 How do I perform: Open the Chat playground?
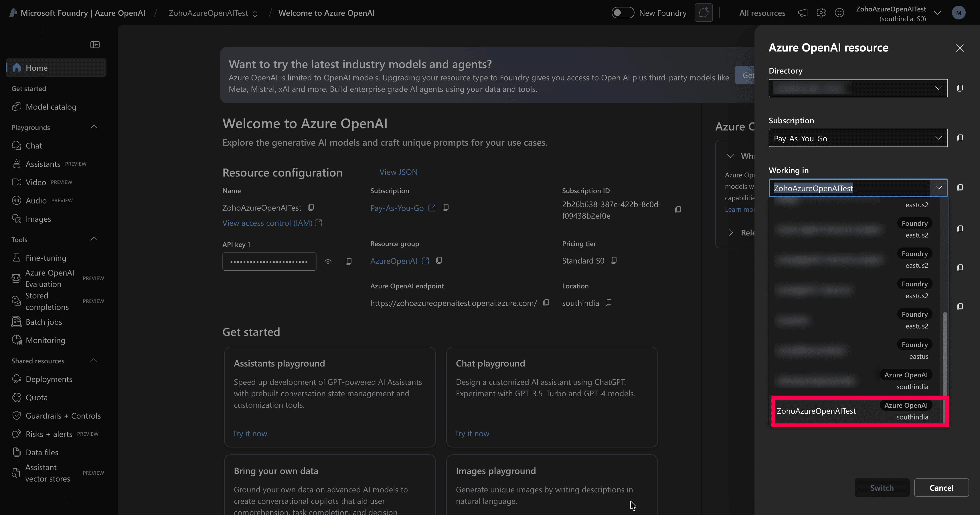pos(33,146)
